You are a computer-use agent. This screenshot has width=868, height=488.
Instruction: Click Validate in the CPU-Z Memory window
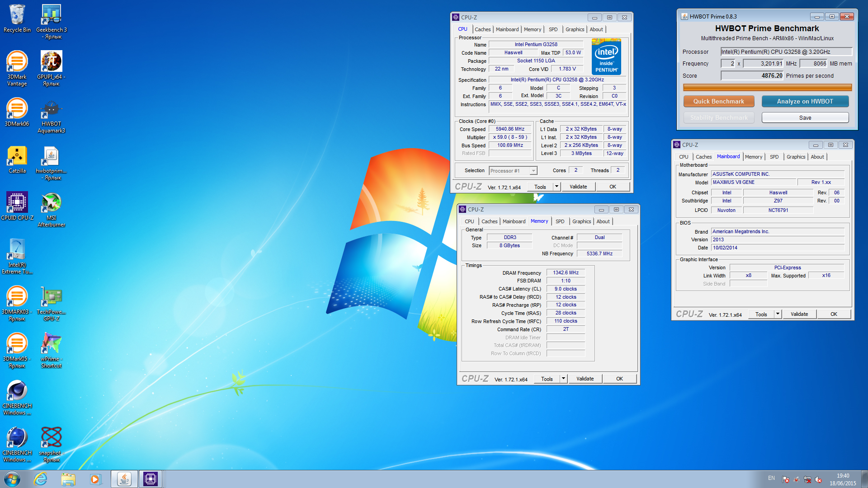(x=585, y=379)
